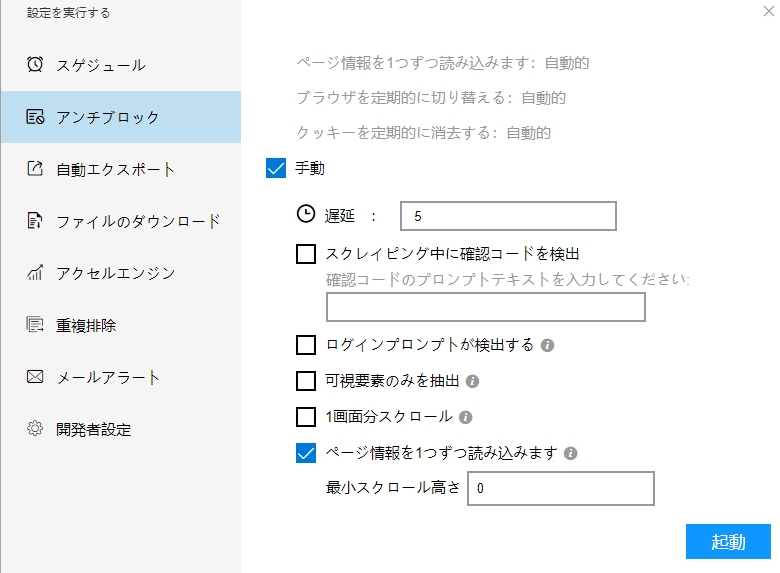780x573 pixels.
Task: Close the settings dialog
Action: click(x=766, y=10)
